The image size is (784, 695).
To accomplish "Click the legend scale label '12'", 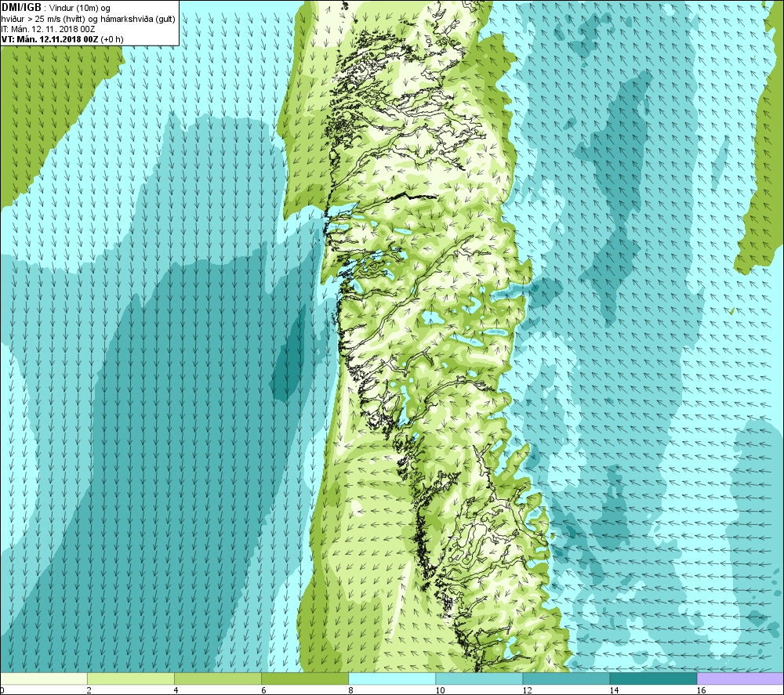I will pyautogui.click(x=527, y=690).
